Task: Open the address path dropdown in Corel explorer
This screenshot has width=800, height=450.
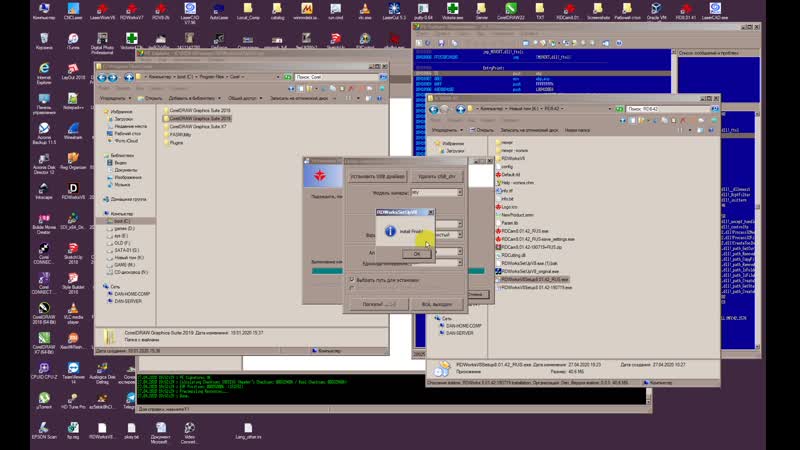Action: click(x=278, y=77)
